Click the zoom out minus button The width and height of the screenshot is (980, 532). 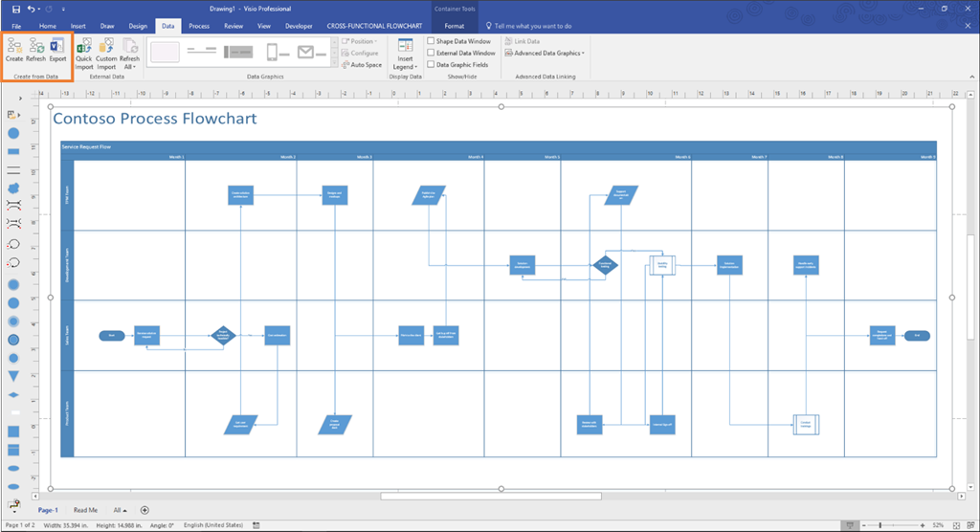click(x=865, y=525)
